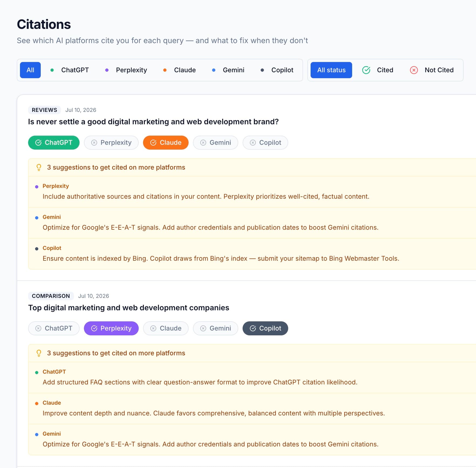This screenshot has width=476, height=468.
Task: Click uncited Gemini badge on Reviews query
Action: click(x=216, y=143)
